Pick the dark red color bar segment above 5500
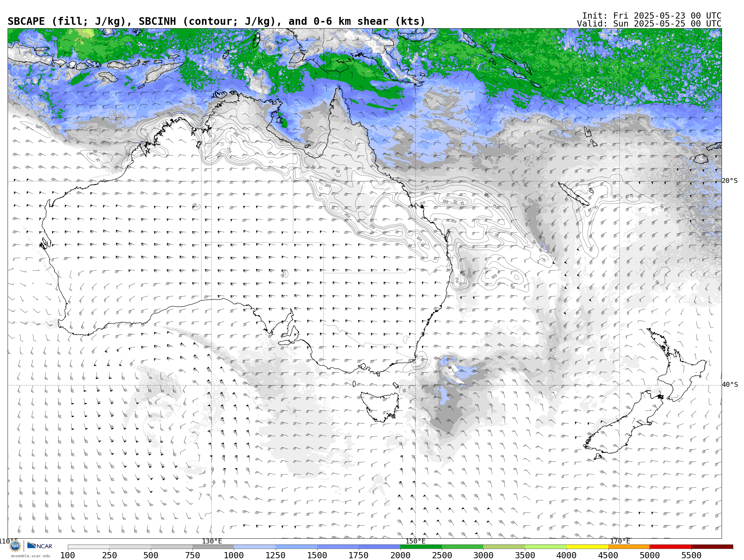The height and width of the screenshot is (560, 744). 712,547
